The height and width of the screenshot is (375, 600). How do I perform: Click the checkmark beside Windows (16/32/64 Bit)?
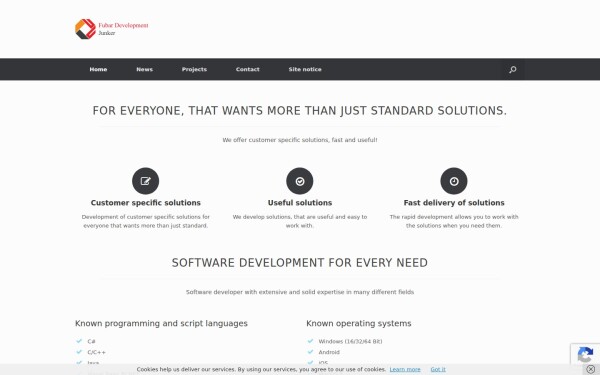pos(310,341)
